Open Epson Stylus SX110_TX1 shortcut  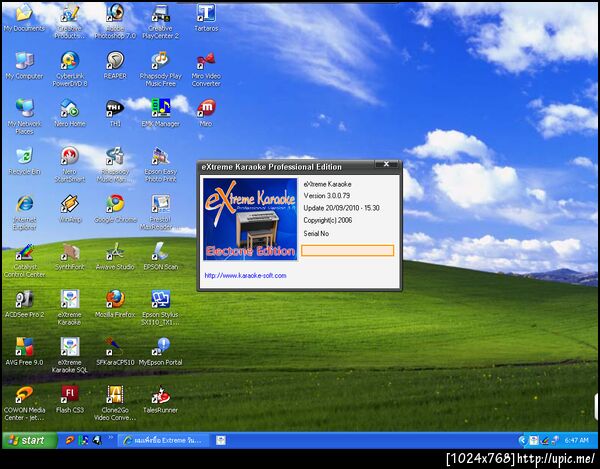pyautogui.click(x=160, y=308)
